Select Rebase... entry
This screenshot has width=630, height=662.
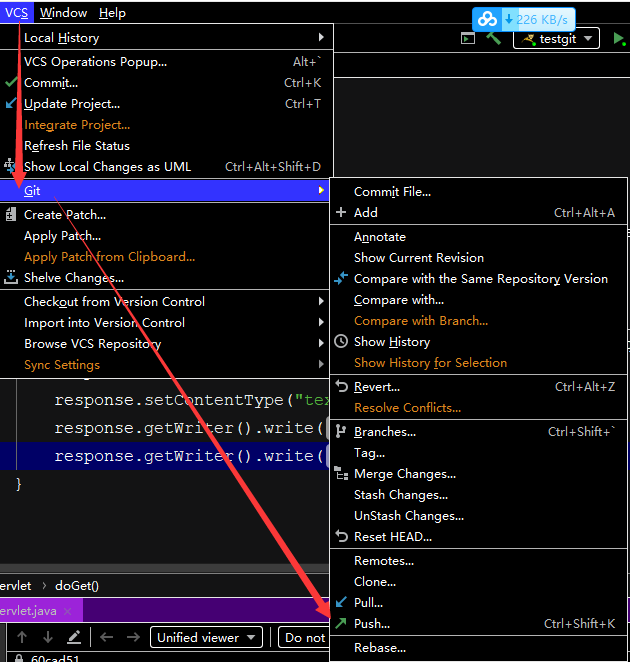(x=478, y=648)
